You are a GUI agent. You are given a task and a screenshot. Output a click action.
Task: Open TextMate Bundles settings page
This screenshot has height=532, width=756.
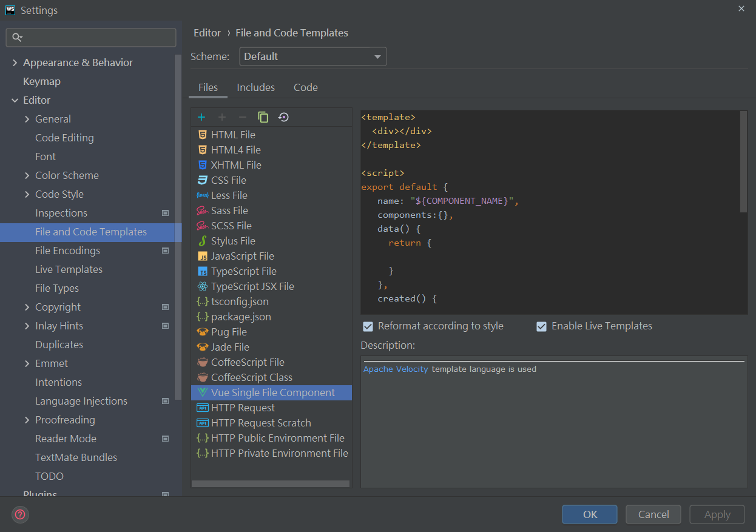(76, 457)
